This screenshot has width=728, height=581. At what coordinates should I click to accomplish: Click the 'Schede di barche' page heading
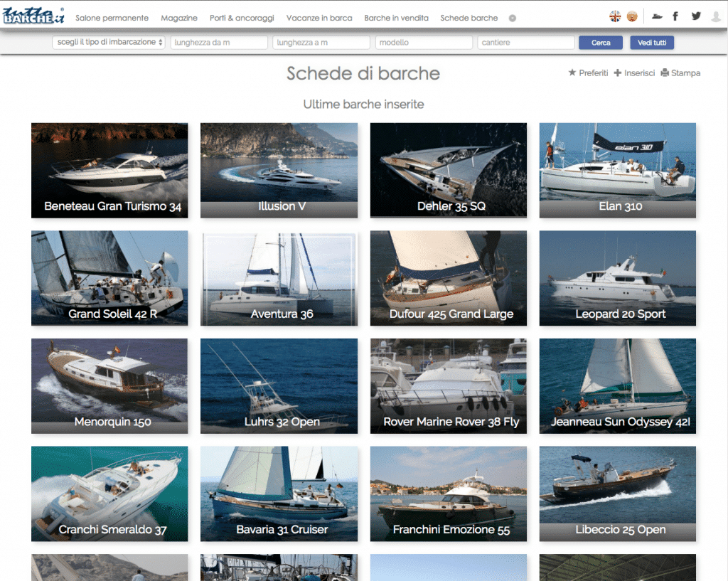click(x=363, y=73)
